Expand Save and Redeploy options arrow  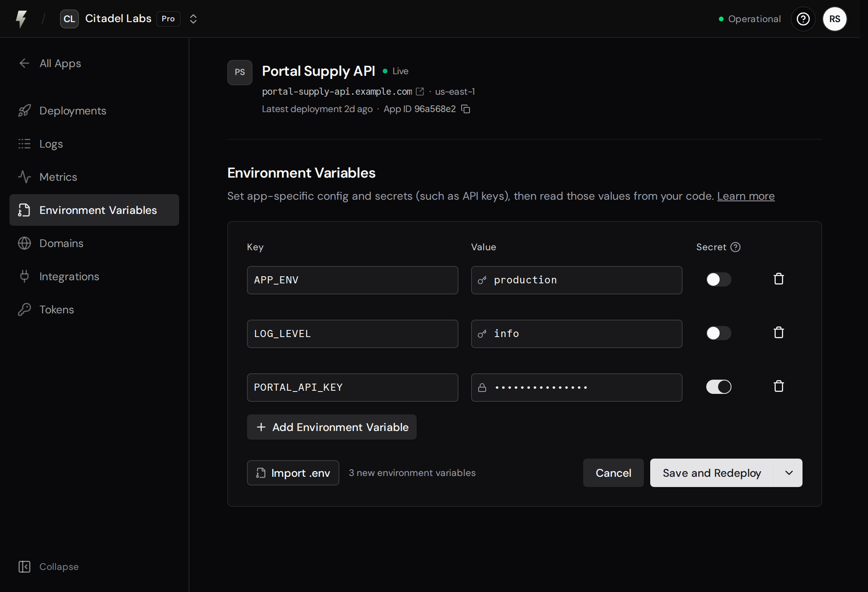point(789,473)
